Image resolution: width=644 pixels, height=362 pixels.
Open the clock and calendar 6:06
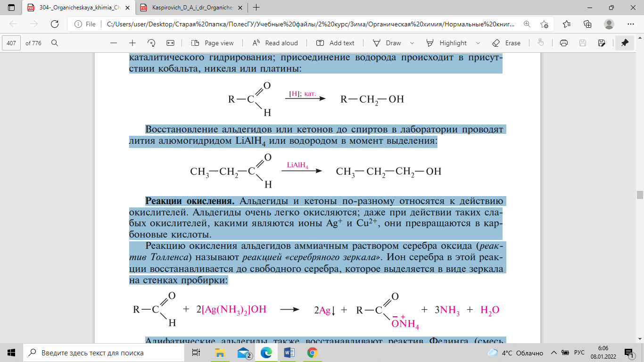tap(603, 353)
